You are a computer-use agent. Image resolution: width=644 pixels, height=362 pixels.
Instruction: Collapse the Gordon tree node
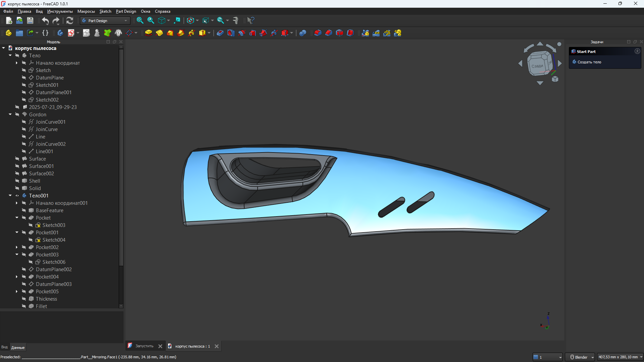pos(10,115)
